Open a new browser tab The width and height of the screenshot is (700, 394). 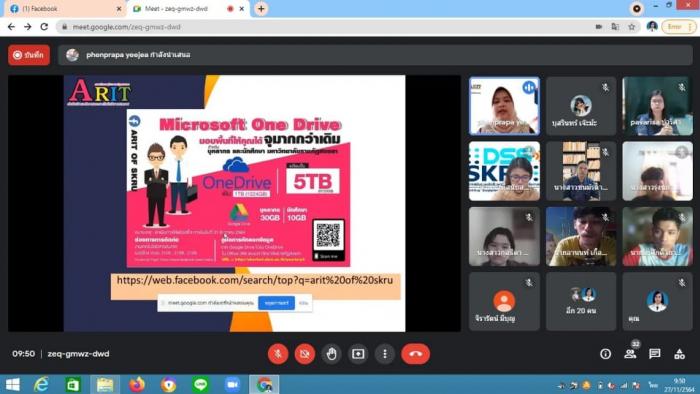pos(261,8)
